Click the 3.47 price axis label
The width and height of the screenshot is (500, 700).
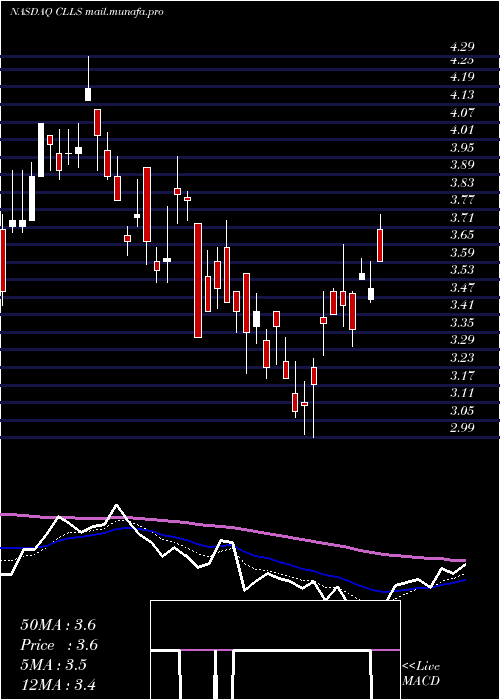pos(462,288)
